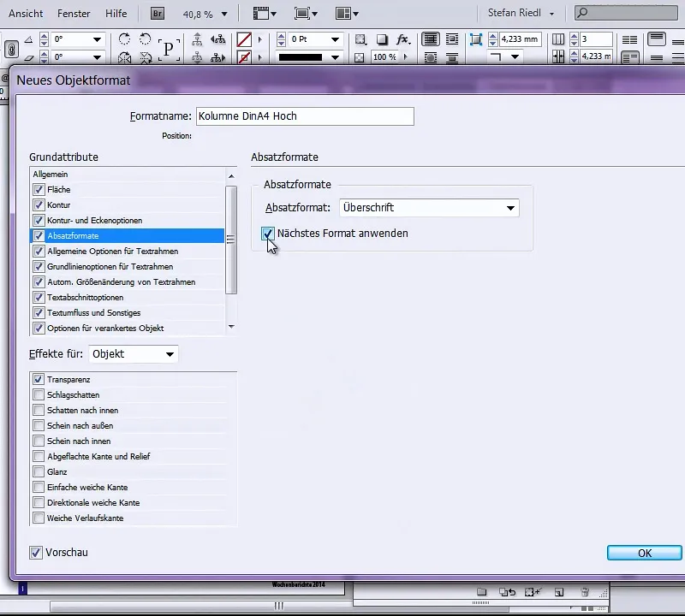
Task: Confirm dialog with OK button
Action: point(645,554)
